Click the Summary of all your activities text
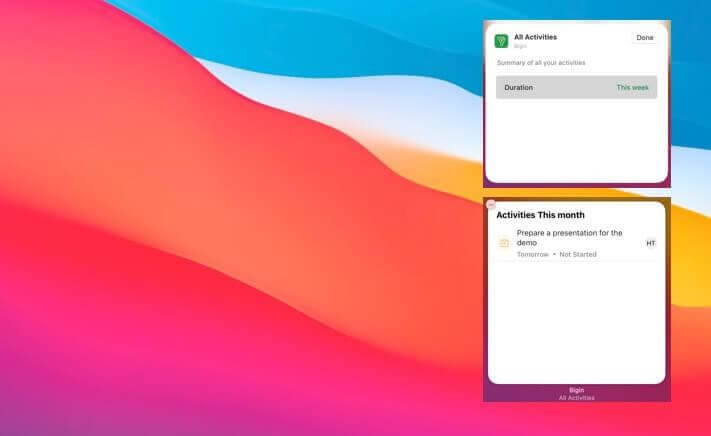The image size is (711, 436). [541, 63]
